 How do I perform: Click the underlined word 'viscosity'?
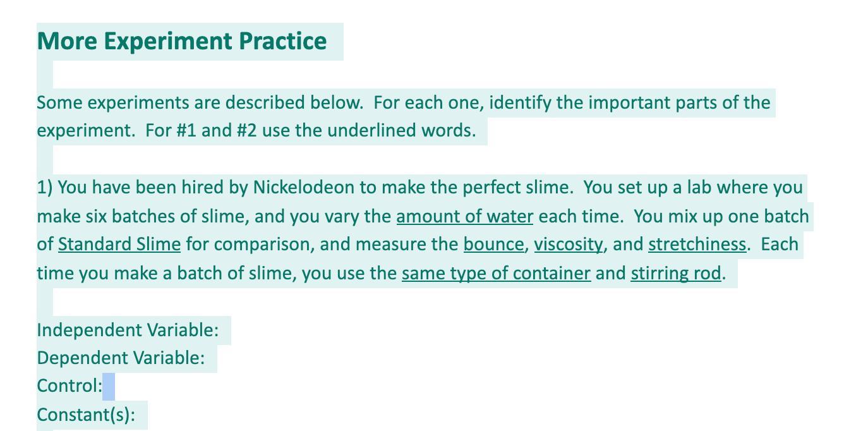coord(569,244)
